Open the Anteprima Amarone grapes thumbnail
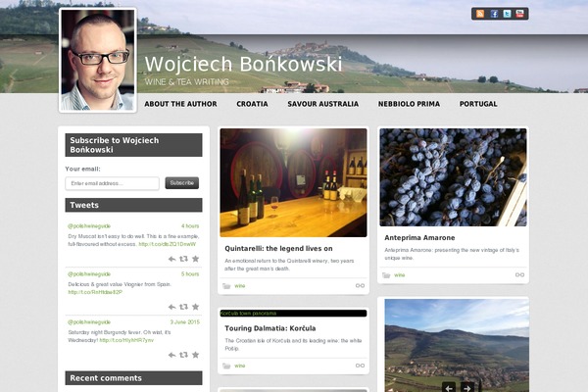 pyautogui.click(x=453, y=177)
